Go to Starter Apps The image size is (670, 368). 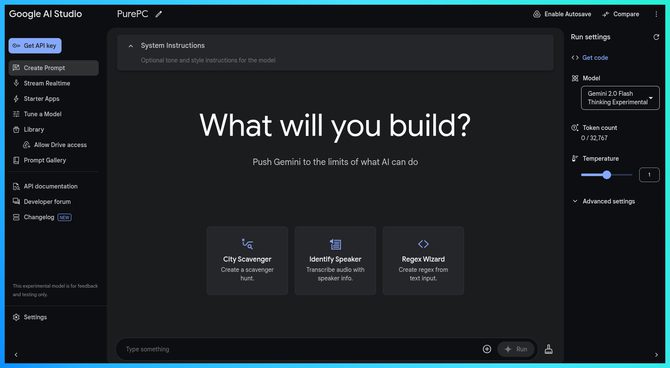pyautogui.click(x=41, y=99)
